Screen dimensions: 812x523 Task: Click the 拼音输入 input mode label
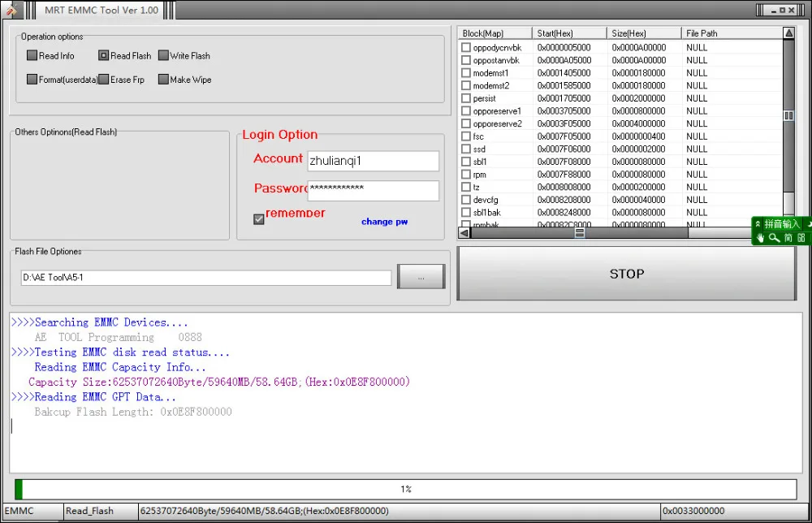coord(782,223)
